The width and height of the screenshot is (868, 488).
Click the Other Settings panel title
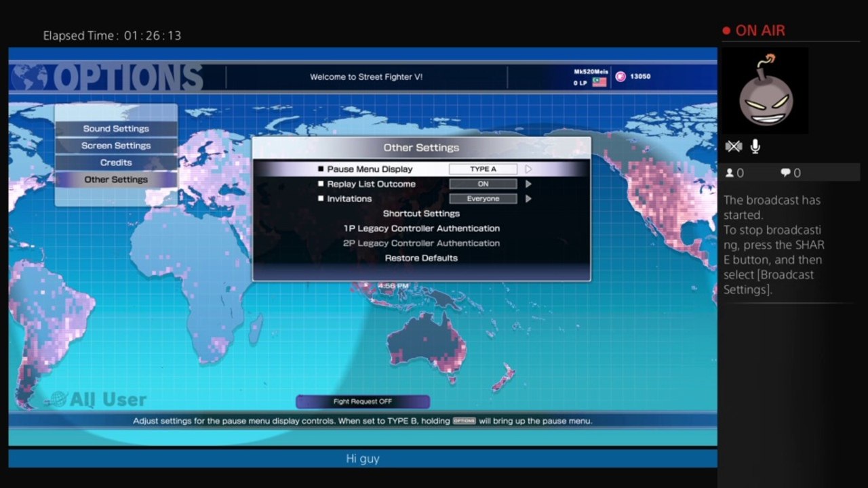coord(421,148)
